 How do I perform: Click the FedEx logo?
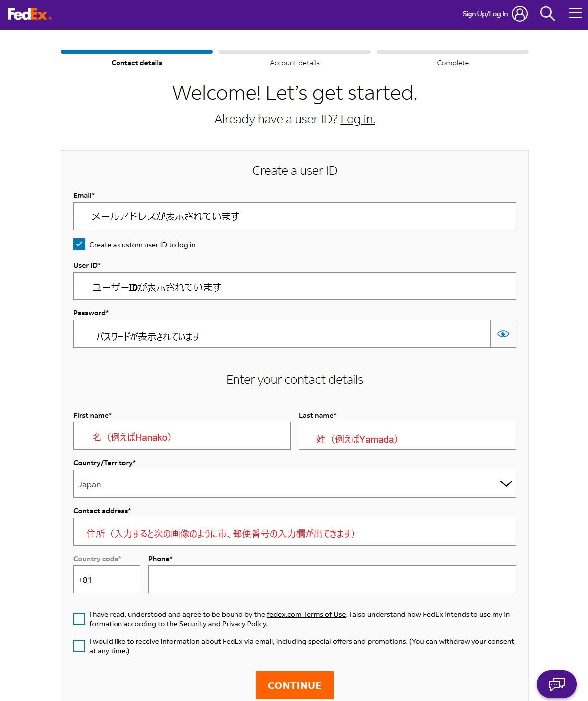tap(29, 14)
